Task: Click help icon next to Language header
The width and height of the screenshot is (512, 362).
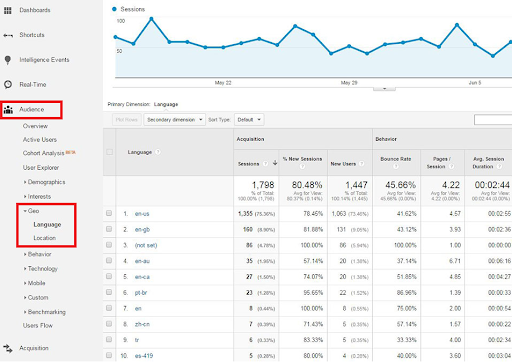Action: (158, 152)
